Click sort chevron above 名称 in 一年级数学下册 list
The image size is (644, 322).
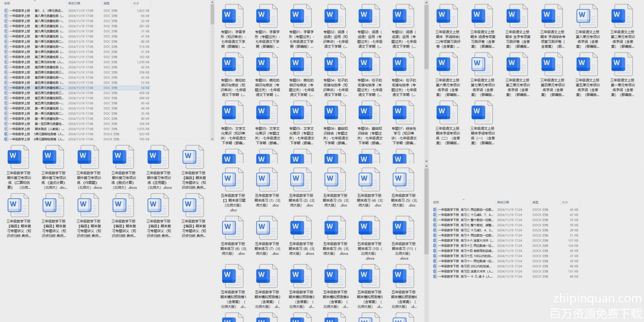coord(463,200)
